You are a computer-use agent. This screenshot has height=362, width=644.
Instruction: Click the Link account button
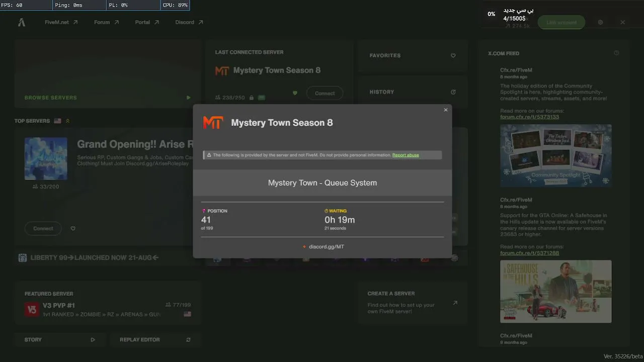pos(561,23)
